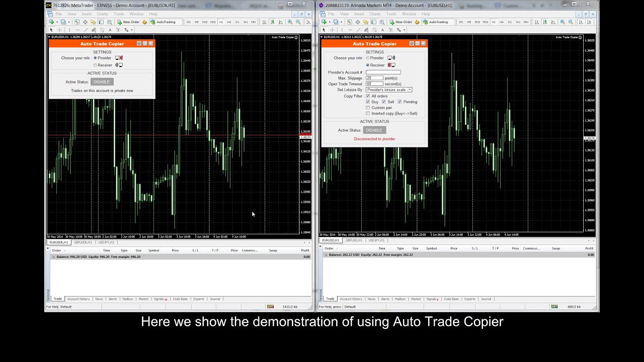
Task: Open the Set Lotsize By dropdown
Action: click(x=389, y=89)
